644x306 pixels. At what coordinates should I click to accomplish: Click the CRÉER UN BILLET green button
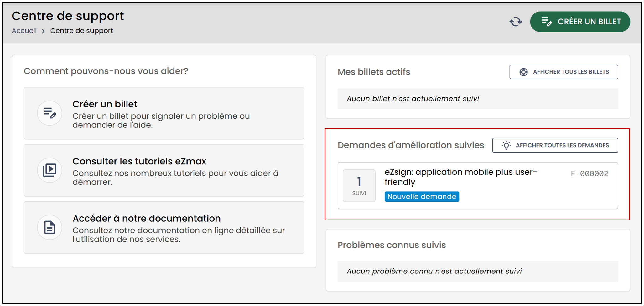pos(580,22)
